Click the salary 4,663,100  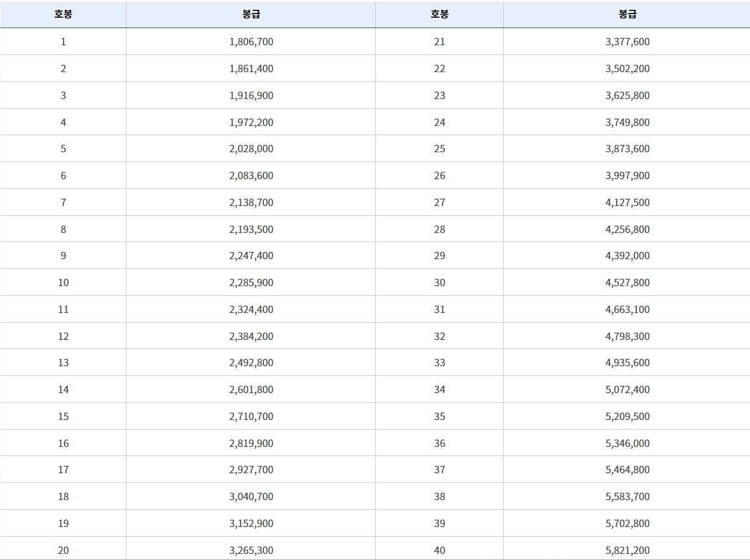tap(628, 309)
